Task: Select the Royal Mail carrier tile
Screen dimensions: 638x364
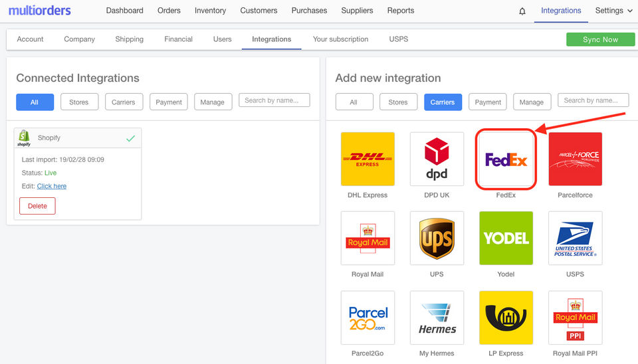Action: click(x=368, y=238)
